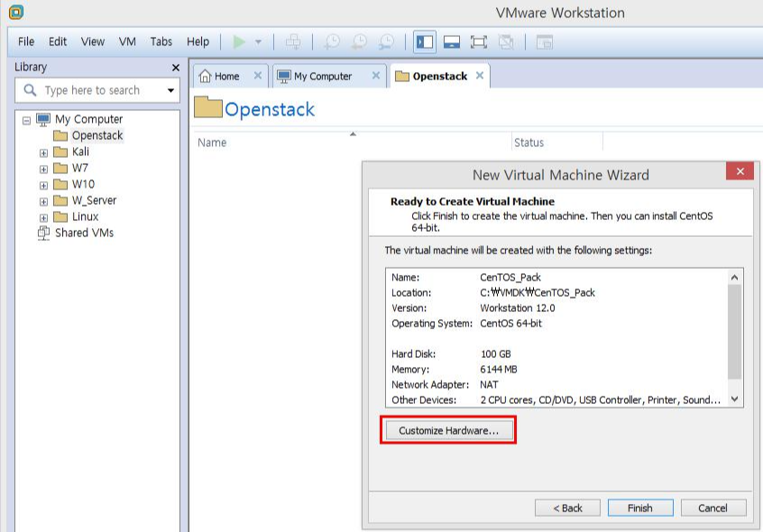Screen dimensions: 763x532
Task: Open the View menu
Action: click(x=93, y=41)
